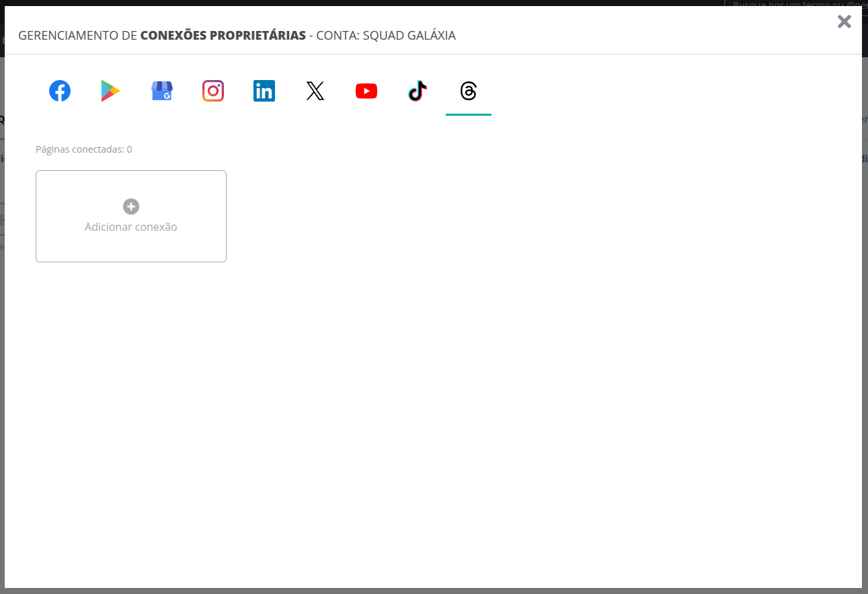The height and width of the screenshot is (594, 868).
Task: Close the connections management dialog
Action: click(844, 22)
